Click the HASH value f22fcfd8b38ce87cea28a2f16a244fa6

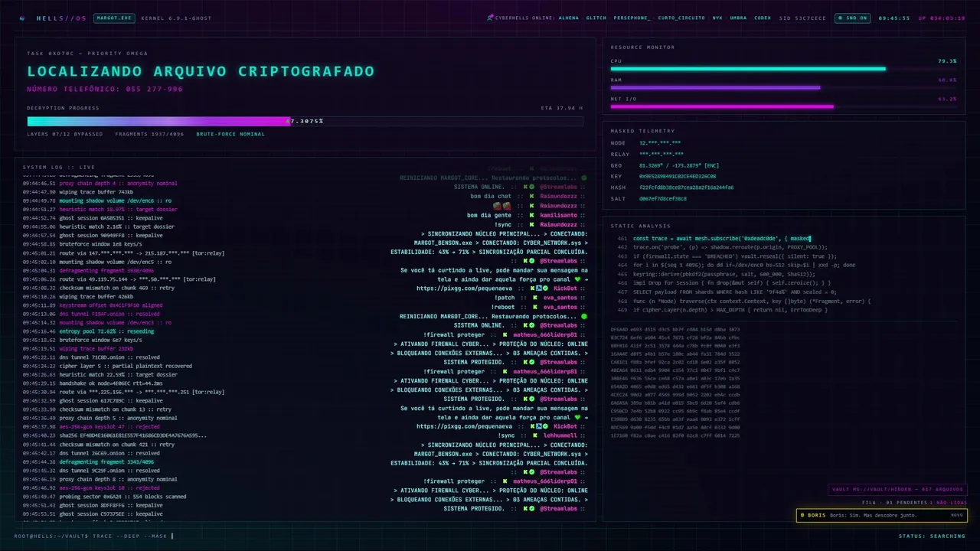point(686,187)
